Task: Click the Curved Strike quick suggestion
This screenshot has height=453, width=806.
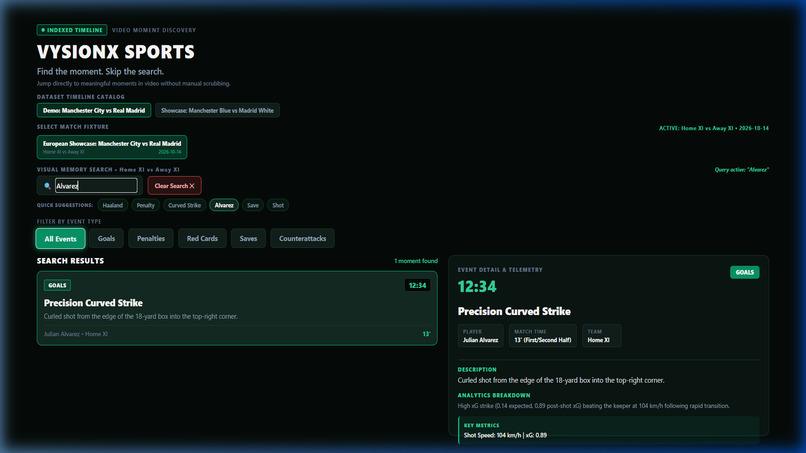Action: click(185, 205)
